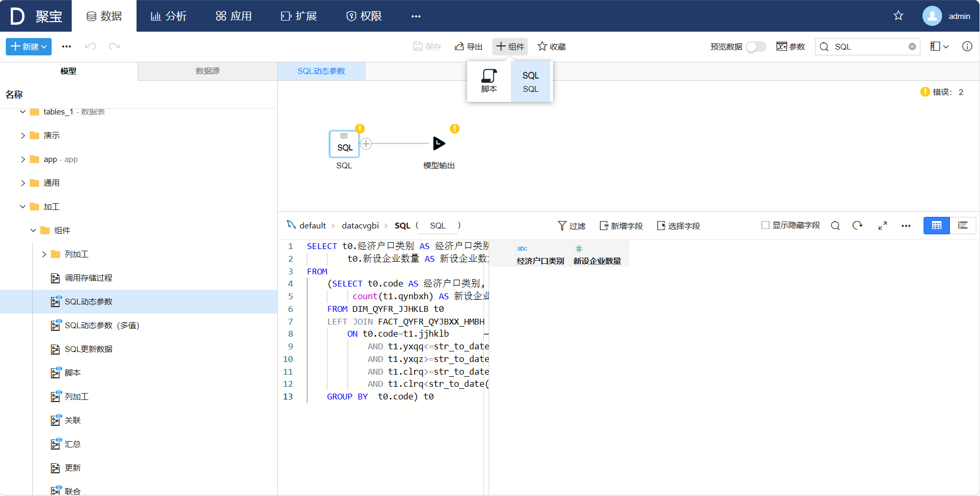Click the default breadcrumb link
This screenshot has width=980, height=496.
(x=313, y=225)
